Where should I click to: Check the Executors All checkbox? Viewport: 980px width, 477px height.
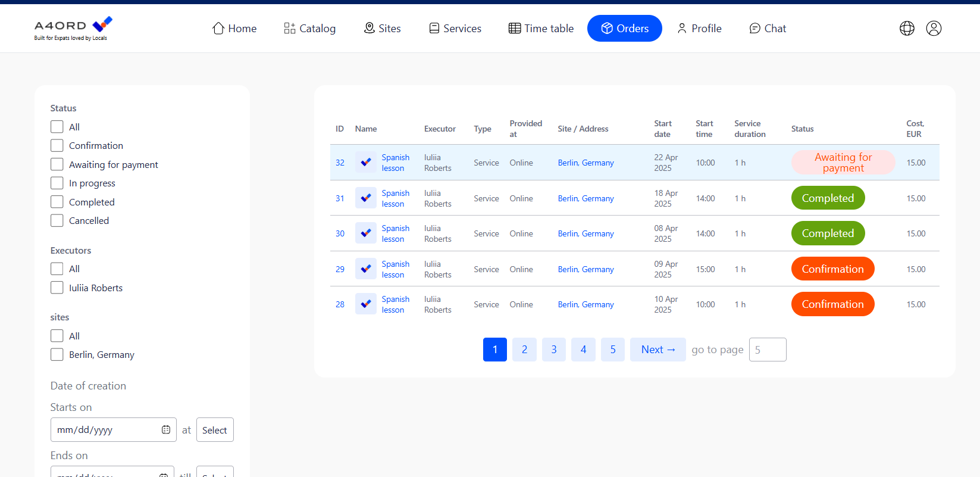coord(57,269)
